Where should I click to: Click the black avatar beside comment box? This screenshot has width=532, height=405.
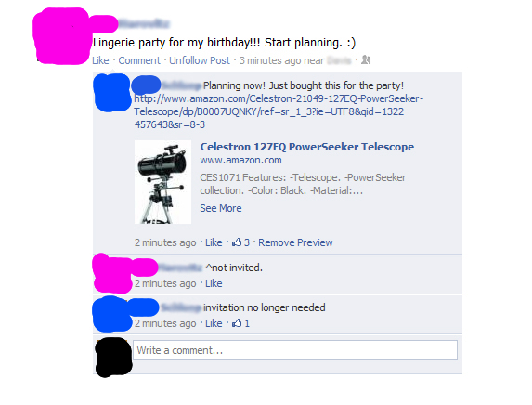113,357
